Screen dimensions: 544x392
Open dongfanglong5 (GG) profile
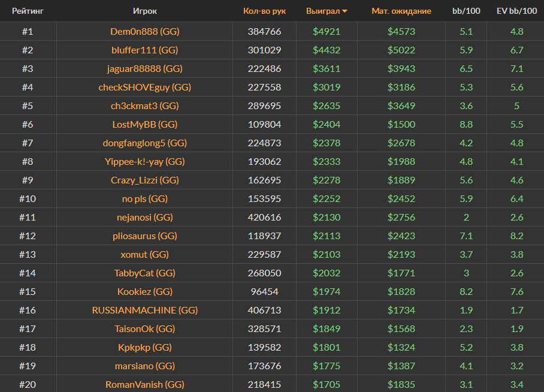(144, 143)
